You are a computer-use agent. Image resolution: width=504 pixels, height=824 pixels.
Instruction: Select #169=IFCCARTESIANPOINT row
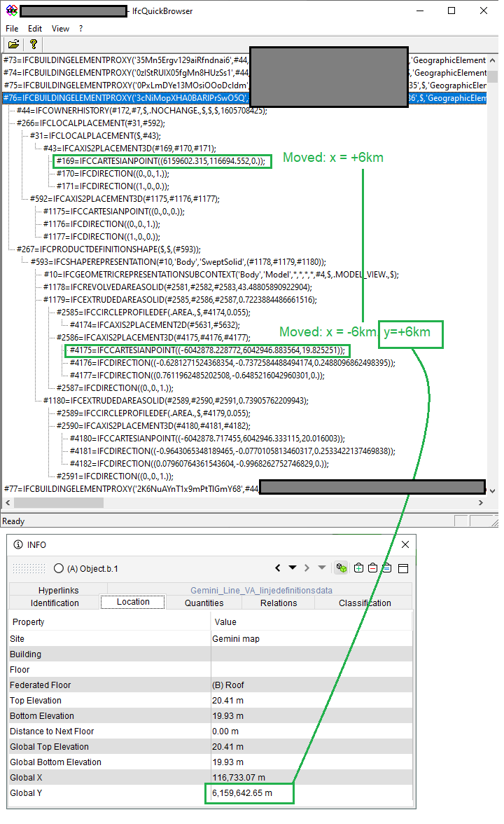pos(161,161)
